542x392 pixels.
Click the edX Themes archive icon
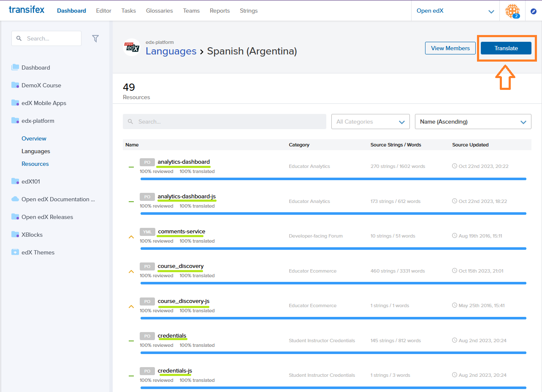[15, 252]
